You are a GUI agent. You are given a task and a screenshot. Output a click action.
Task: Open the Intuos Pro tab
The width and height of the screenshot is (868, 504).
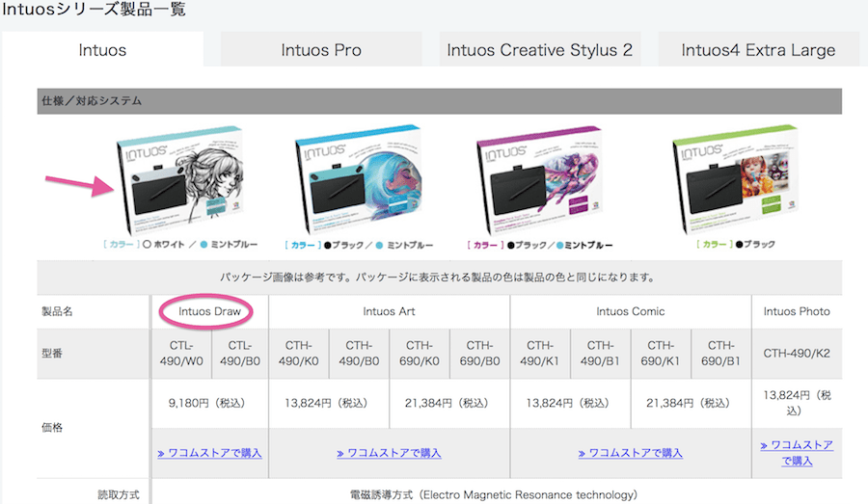point(321,50)
